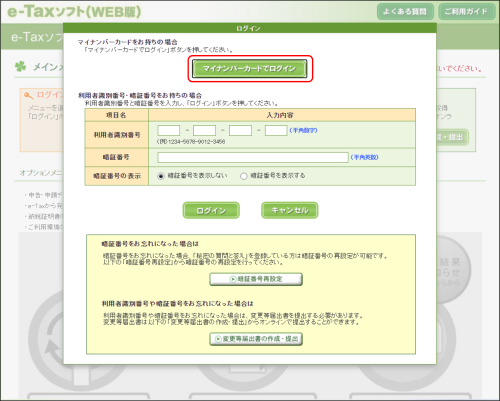Click the green ログイン button
Image resolution: width=500 pixels, height=401 pixels.
click(x=211, y=210)
